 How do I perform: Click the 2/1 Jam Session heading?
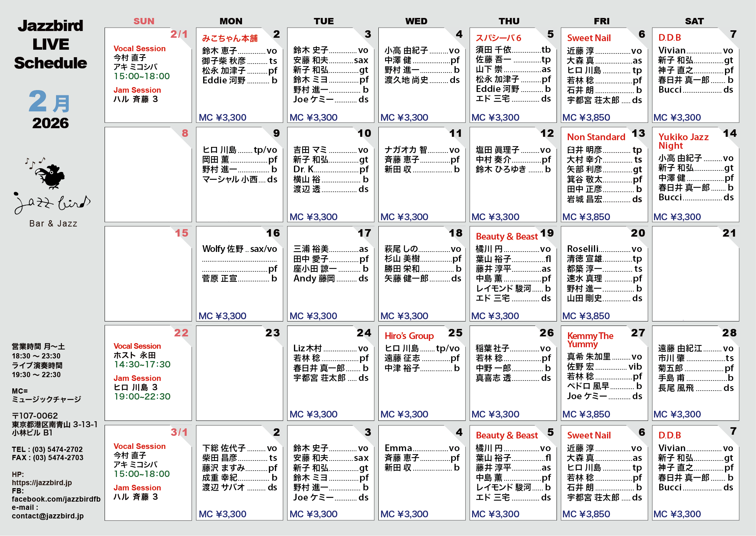click(x=137, y=90)
